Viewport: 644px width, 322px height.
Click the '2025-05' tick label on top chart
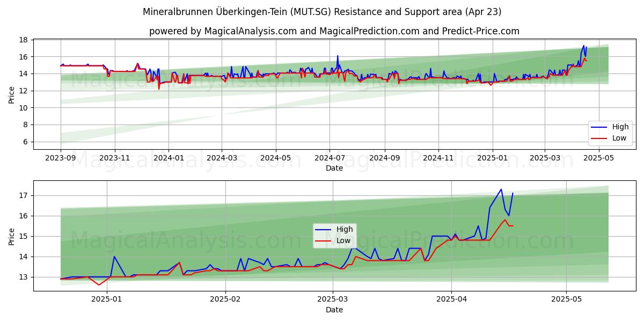[598, 158]
